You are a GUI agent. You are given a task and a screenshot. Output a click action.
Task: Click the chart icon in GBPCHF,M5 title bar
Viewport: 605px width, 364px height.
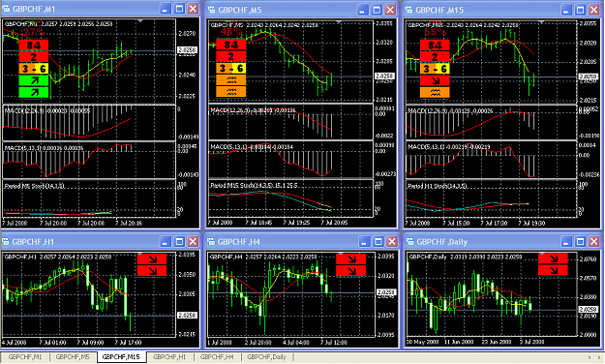(x=211, y=10)
